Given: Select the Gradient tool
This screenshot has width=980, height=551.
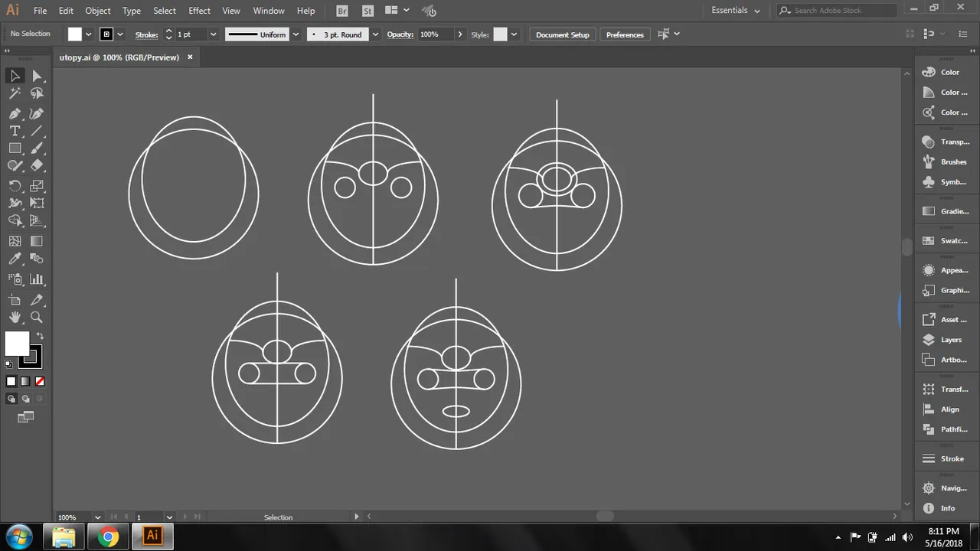Looking at the screenshot, I should click(37, 241).
